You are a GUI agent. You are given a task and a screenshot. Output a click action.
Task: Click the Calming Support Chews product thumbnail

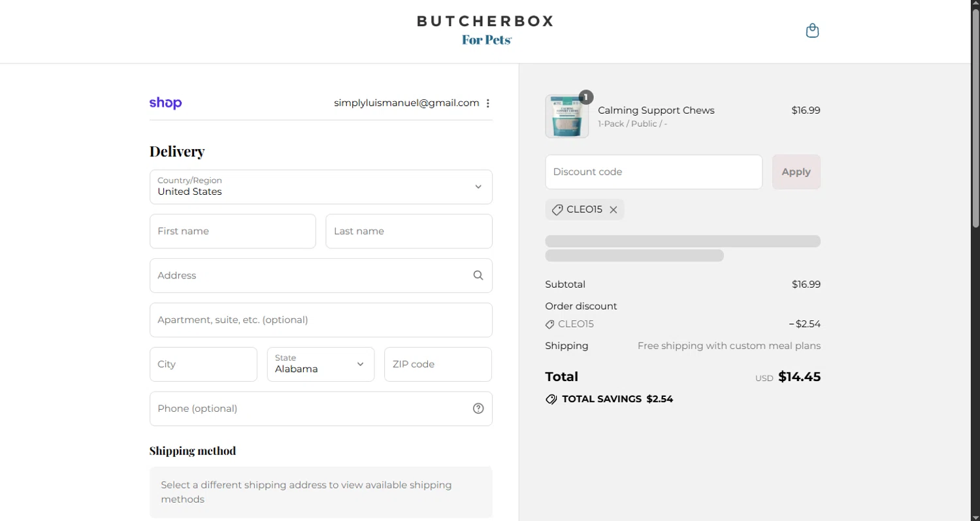pyautogui.click(x=567, y=116)
